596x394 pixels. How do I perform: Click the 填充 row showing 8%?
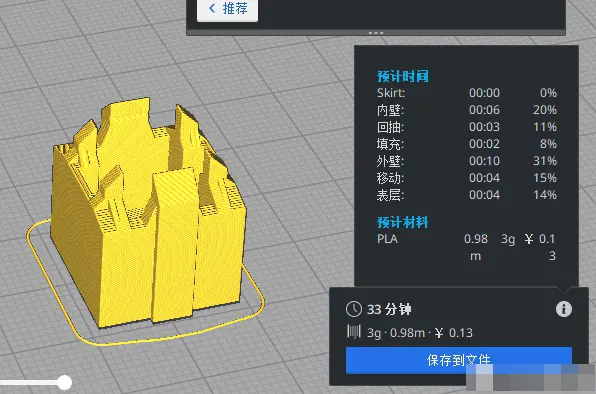(x=466, y=144)
